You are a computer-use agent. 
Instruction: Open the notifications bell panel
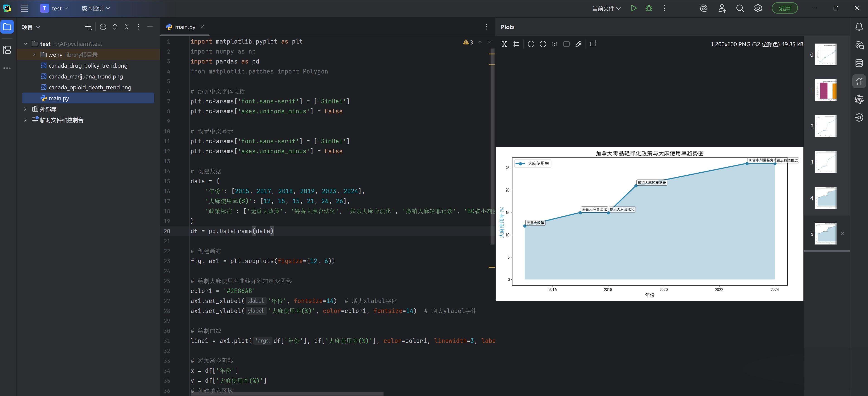point(859,27)
